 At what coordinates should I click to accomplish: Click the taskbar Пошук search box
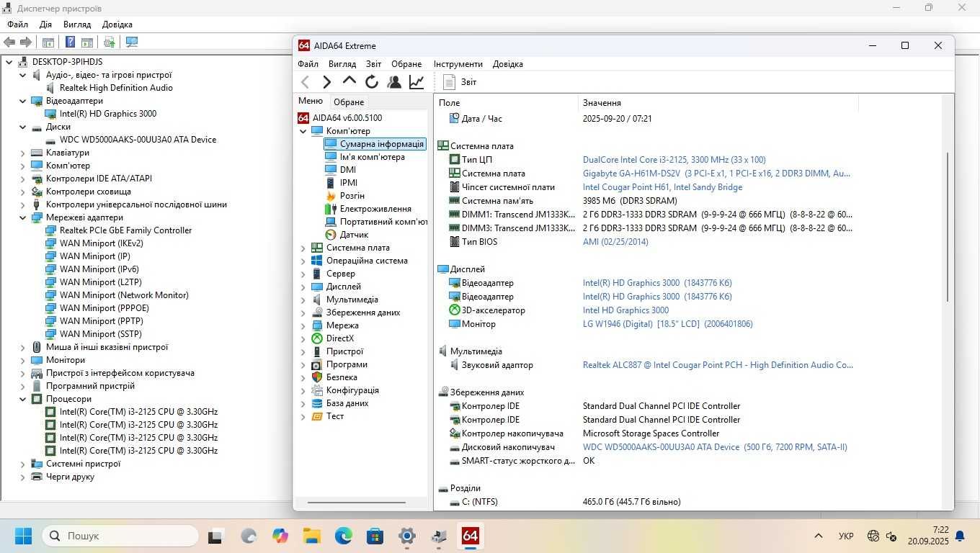coord(120,536)
